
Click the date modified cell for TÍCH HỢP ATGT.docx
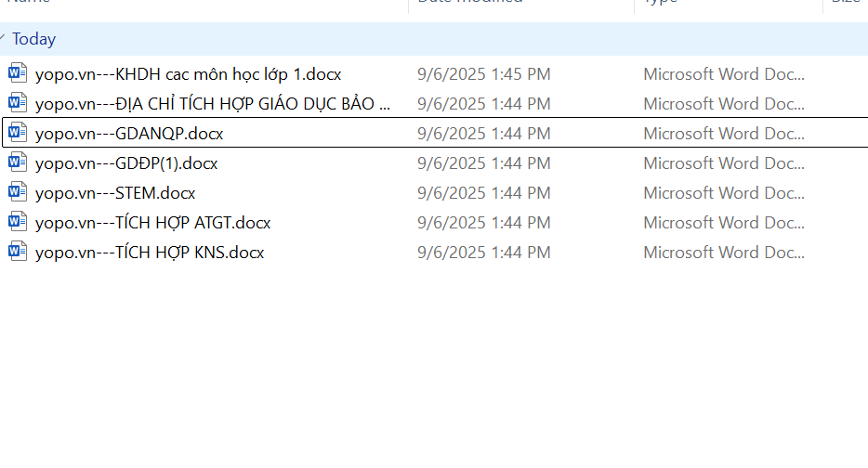point(483,223)
